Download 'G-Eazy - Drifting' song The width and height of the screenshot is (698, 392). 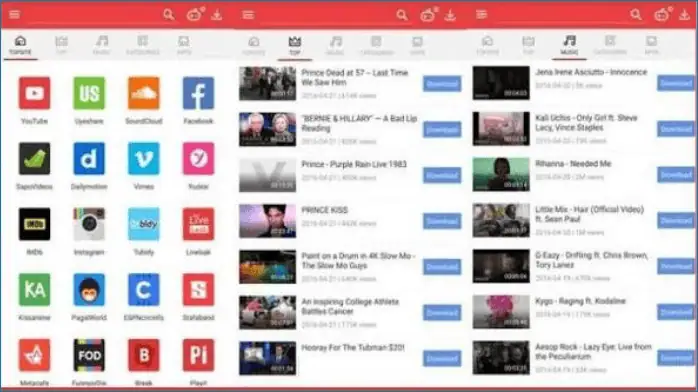676,266
